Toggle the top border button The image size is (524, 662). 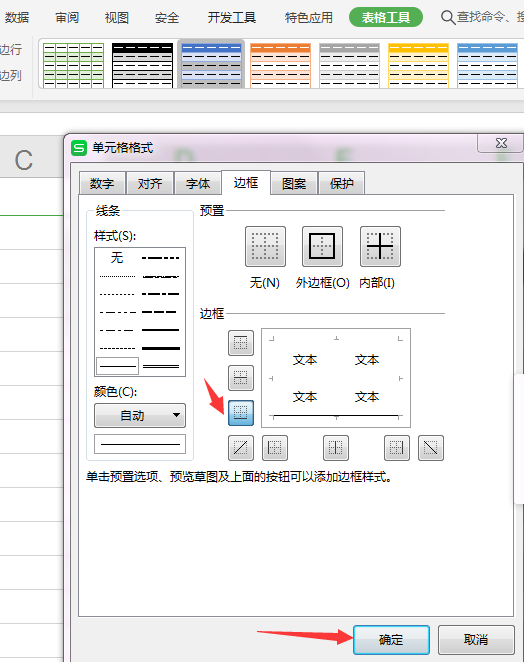point(241,343)
